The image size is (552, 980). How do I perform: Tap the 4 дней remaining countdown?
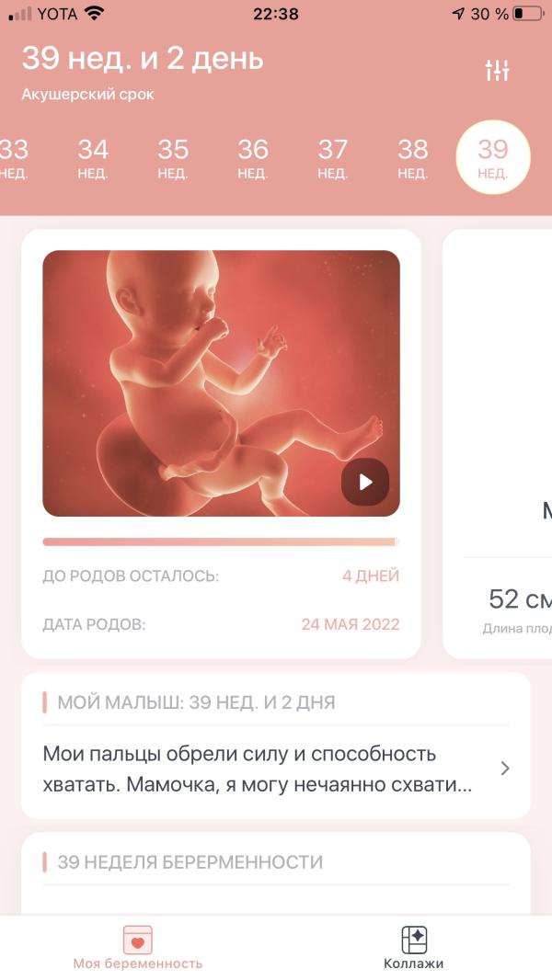pyautogui.click(x=370, y=575)
